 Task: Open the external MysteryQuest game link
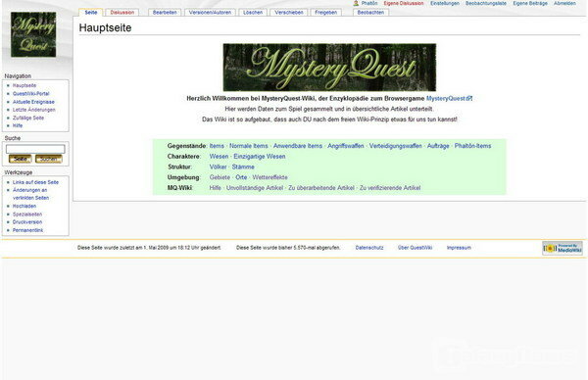click(x=449, y=99)
